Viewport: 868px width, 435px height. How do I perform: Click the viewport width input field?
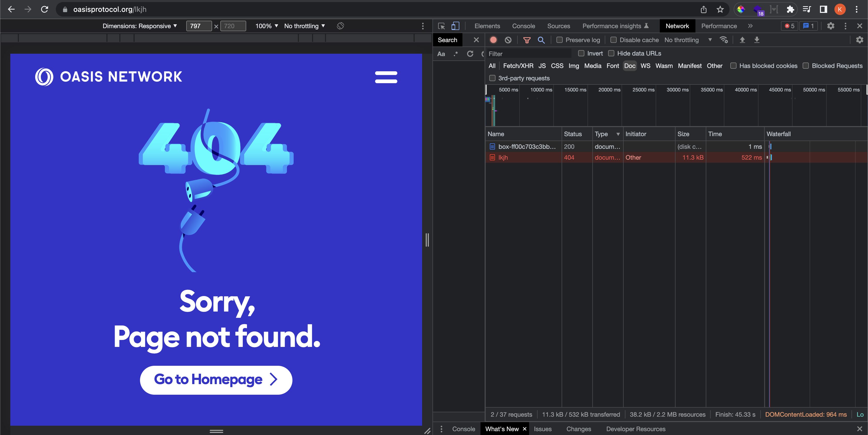[x=199, y=26]
